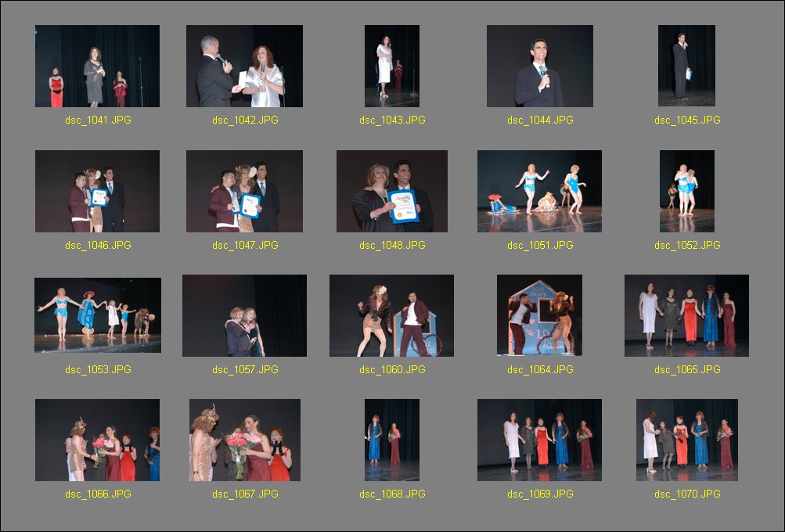Select thumbnail image dsc_1045.JPG
Image resolution: width=785 pixels, height=532 pixels.
686,66
